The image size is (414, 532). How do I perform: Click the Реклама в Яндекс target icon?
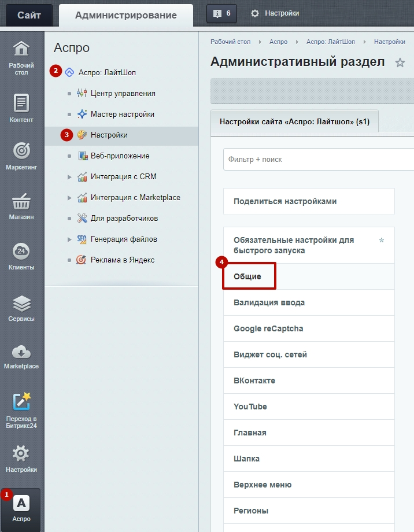tap(81, 260)
